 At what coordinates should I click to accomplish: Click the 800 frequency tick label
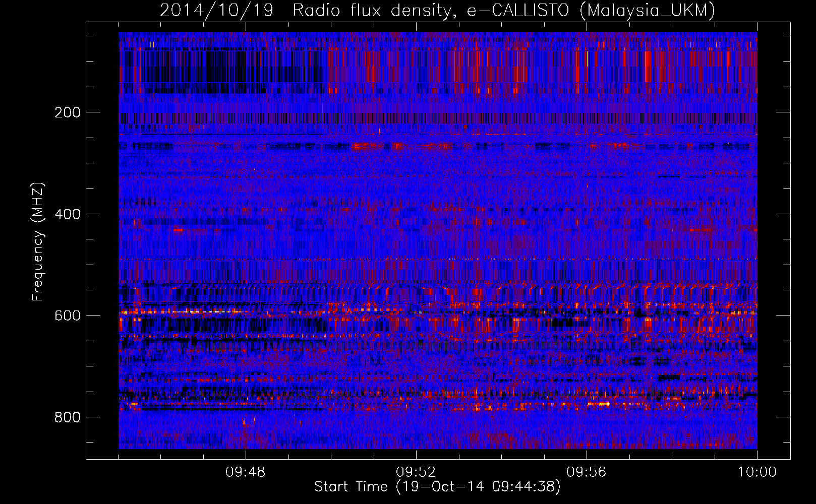point(68,417)
